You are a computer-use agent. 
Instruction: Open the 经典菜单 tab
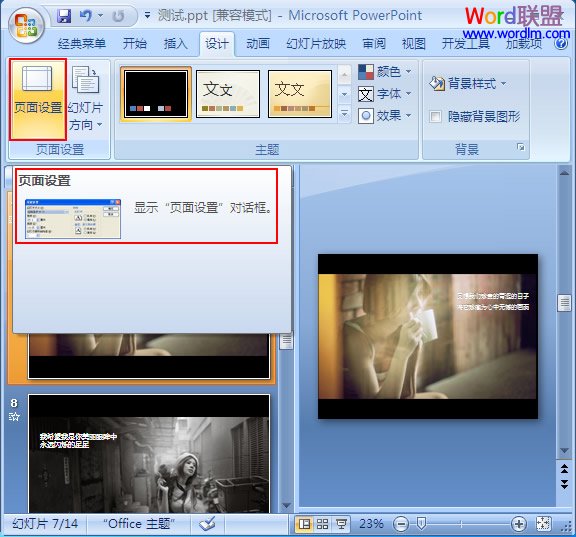point(82,44)
